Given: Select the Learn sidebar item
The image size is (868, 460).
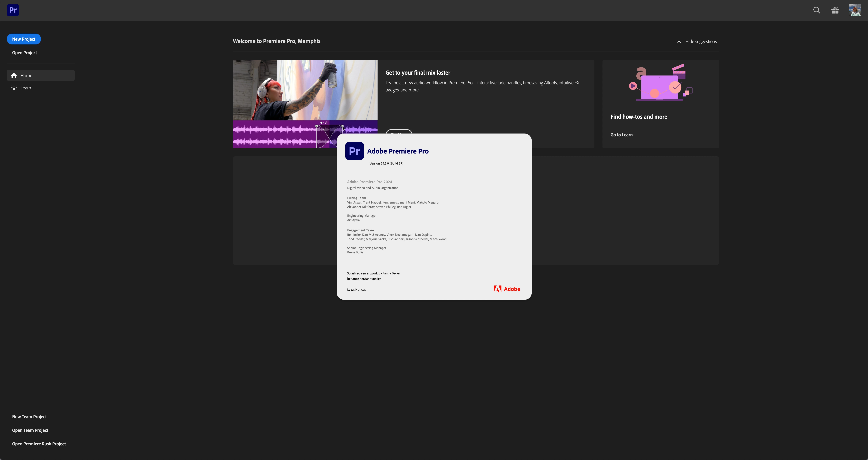Looking at the screenshot, I should click(x=41, y=88).
